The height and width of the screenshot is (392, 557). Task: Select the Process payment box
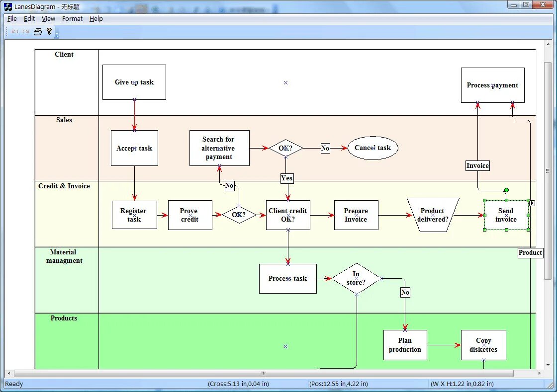click(x=493, y=85)
